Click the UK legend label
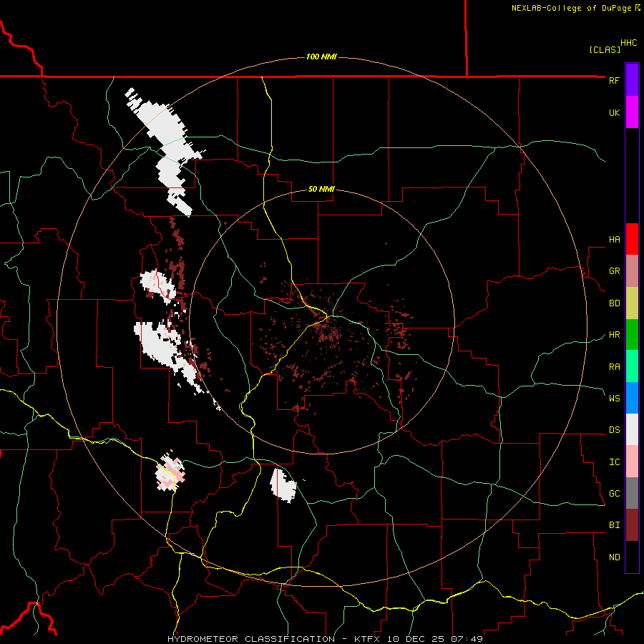Viewport: 644px width, 644px height. coord(614,112)
